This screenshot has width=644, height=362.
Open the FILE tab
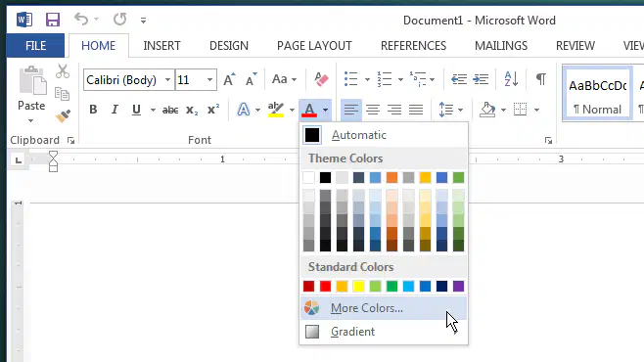point(35,46)
